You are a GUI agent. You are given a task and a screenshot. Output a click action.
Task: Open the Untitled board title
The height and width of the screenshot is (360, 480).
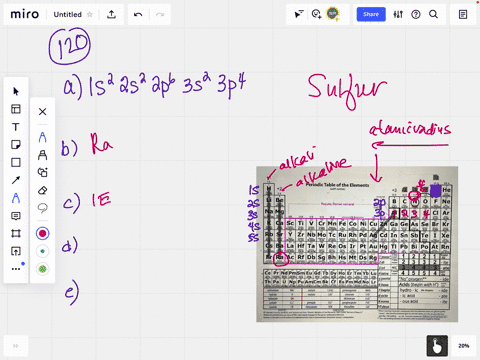pos(68,15)
